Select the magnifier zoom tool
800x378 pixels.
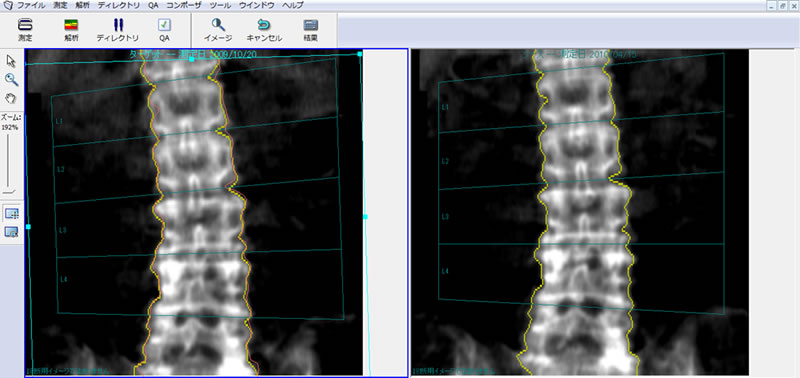(x=11, y=79)
